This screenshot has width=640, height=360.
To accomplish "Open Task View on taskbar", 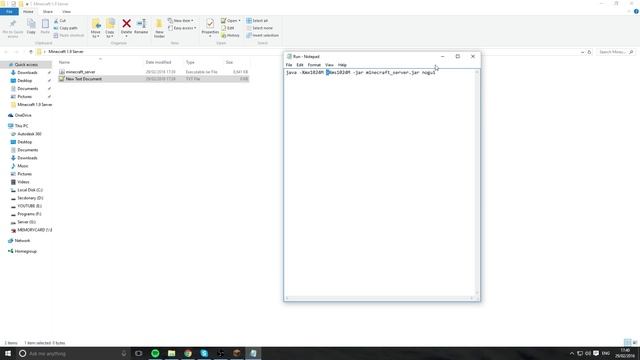I will point(139,353).
